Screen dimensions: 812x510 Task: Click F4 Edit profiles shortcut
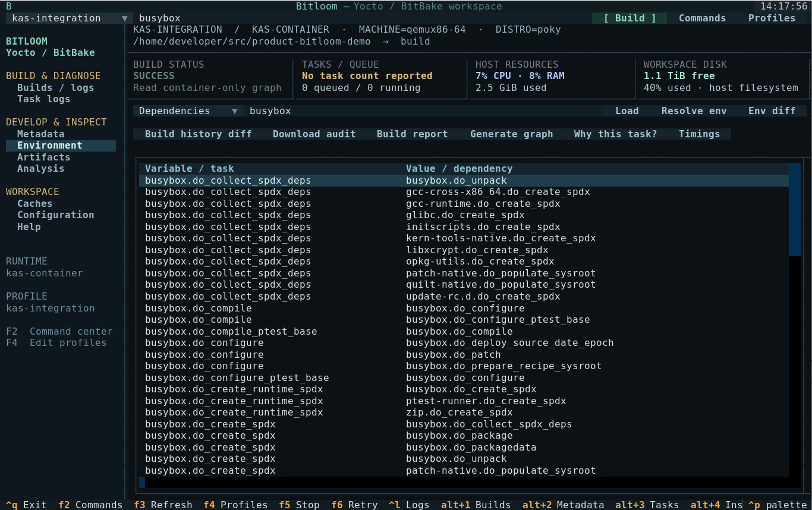tap(56, 343)
